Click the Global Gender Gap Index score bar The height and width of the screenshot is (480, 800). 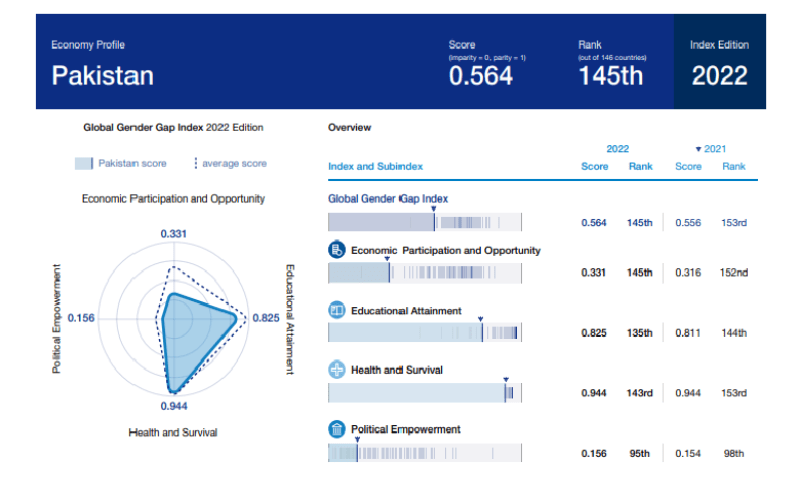pos(424,222)
